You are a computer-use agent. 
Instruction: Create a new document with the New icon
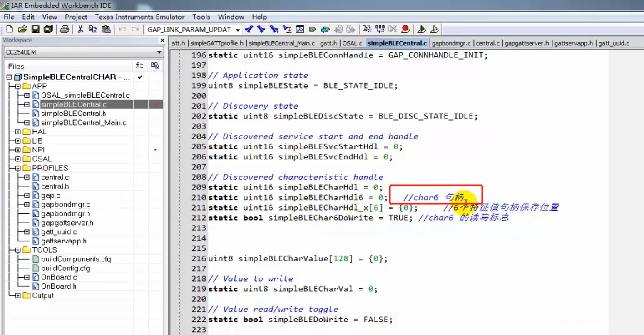click(x=10, y=29)
